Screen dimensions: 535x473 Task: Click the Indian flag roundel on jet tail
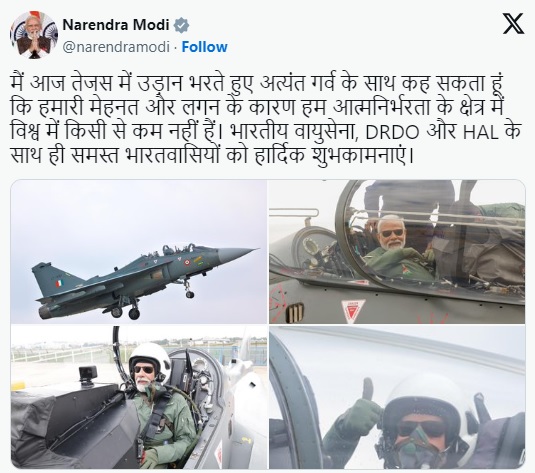(x=59, y=283)
